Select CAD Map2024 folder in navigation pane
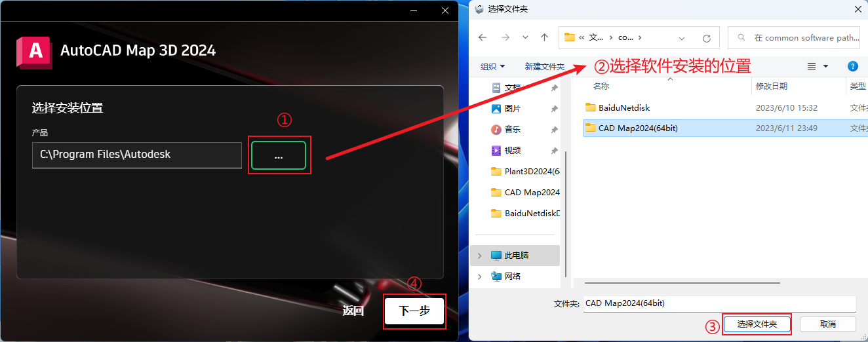This screenshot has height=342, width=868. 524,192
